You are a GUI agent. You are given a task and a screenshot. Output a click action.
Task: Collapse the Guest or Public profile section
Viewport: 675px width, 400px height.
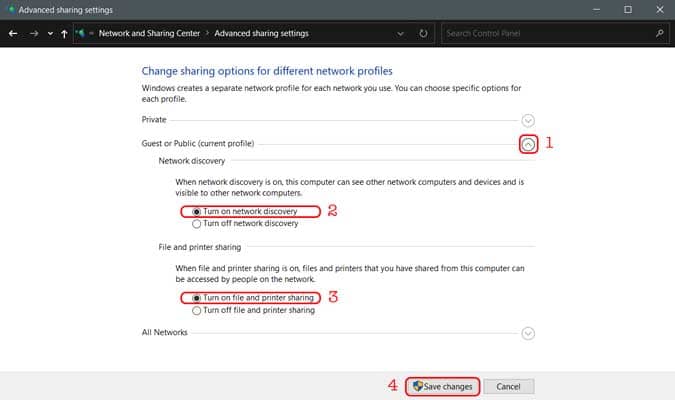[x=529, y=144]
